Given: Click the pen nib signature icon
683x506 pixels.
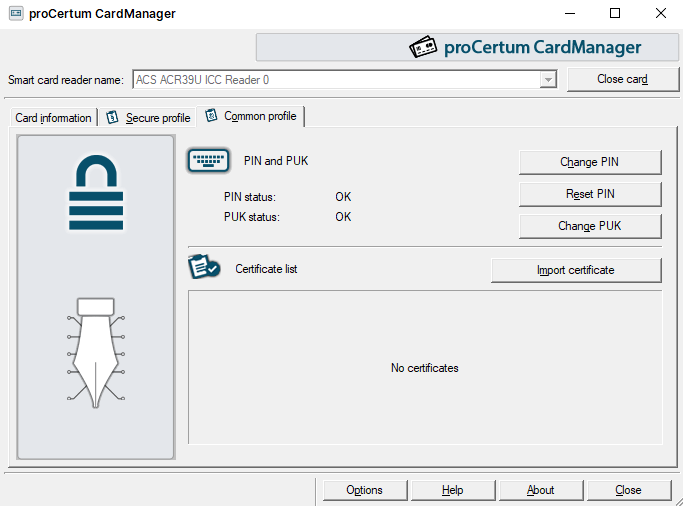Looking at the screenshot, I should 96,352.
